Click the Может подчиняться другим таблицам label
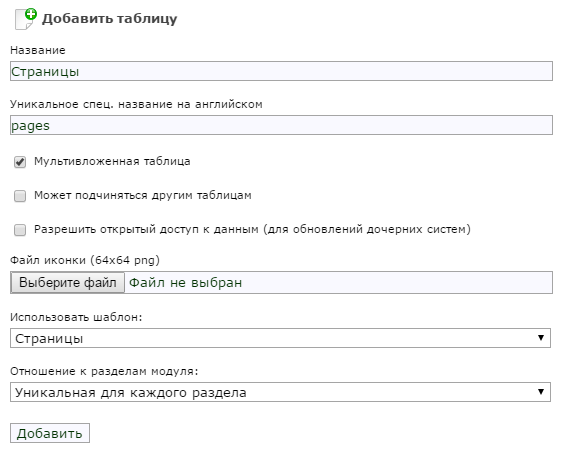Image resolution: width=562 pixels, height=453 pixels. click(143, 195)
